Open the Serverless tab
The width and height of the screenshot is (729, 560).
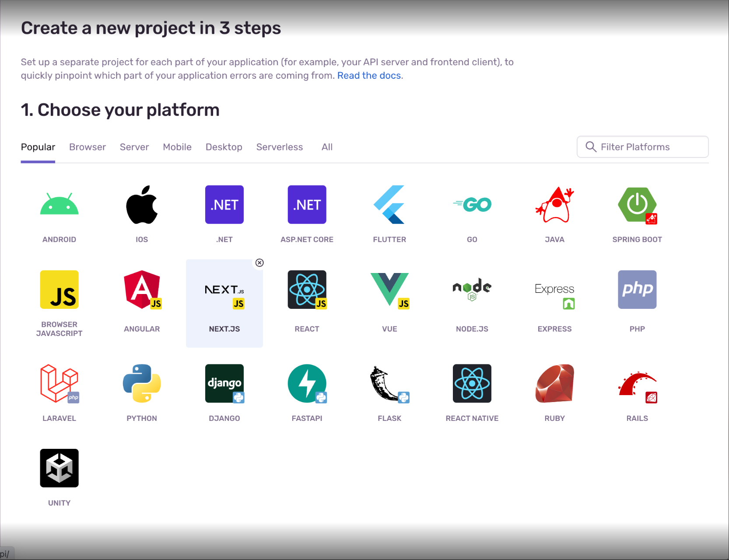click(280, 147)
